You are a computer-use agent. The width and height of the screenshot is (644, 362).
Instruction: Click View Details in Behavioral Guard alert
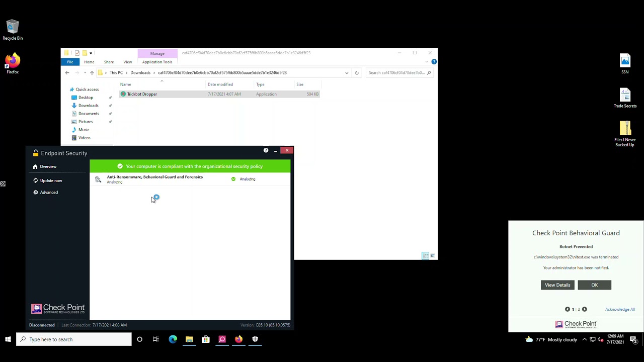click(x=557, y=285)
